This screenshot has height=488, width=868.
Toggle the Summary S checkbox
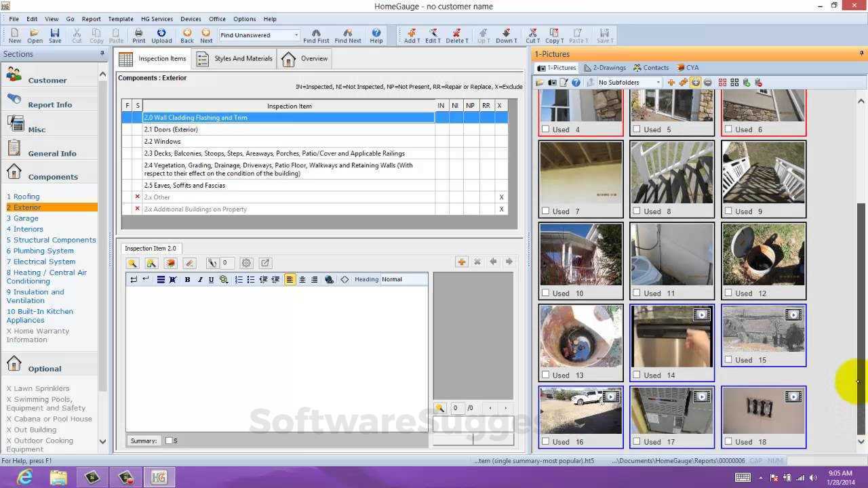(169, 441)
